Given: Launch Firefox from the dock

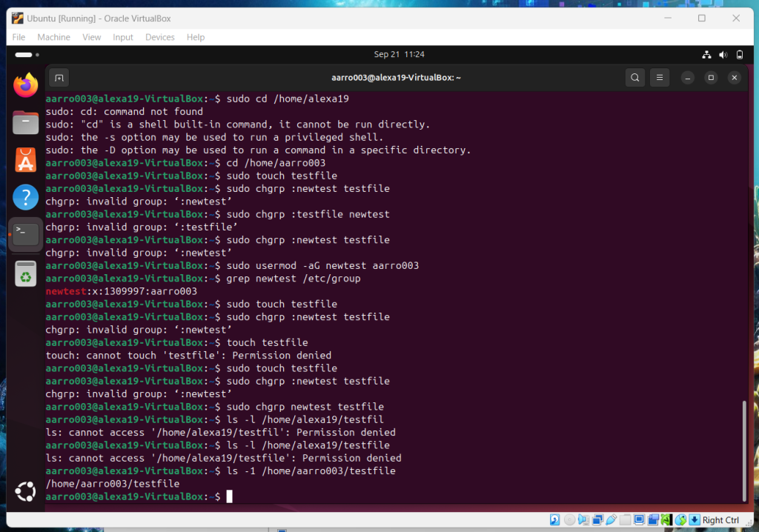Looking at the screenshot, I should coord(26,86).
